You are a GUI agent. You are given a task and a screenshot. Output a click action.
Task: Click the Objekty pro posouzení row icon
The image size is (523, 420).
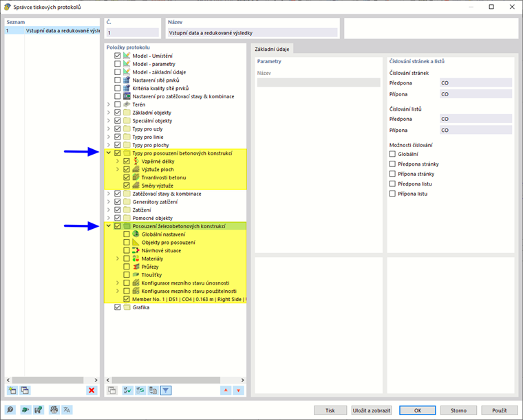[136, 242]
